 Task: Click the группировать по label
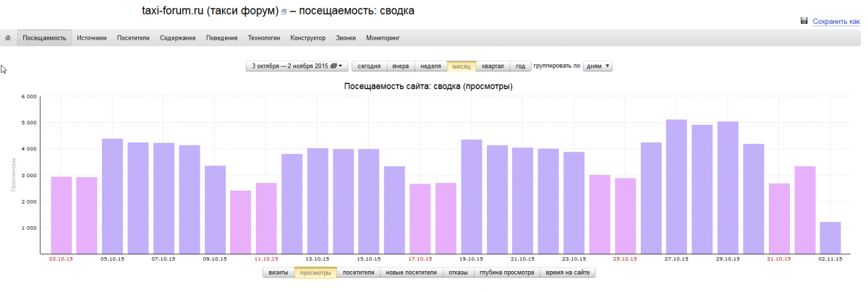(557, 66)
